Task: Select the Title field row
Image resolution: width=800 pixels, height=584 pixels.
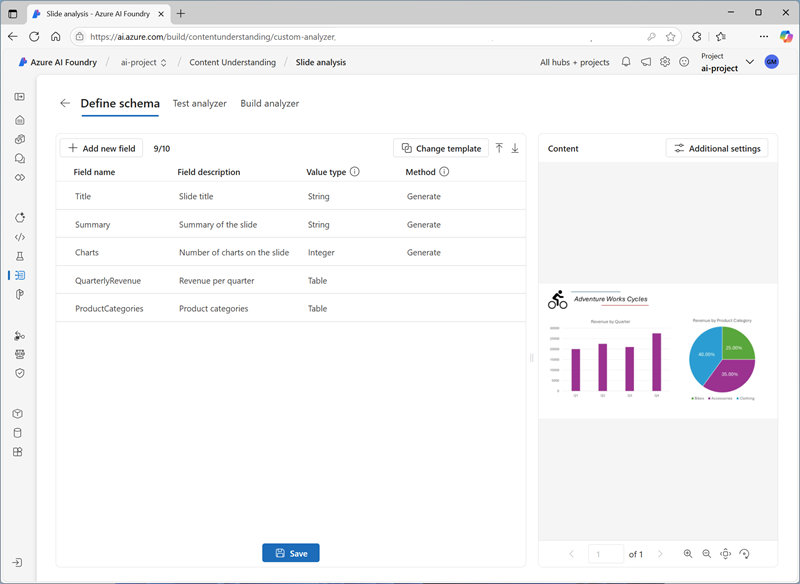Action: (x=291, y=196)
